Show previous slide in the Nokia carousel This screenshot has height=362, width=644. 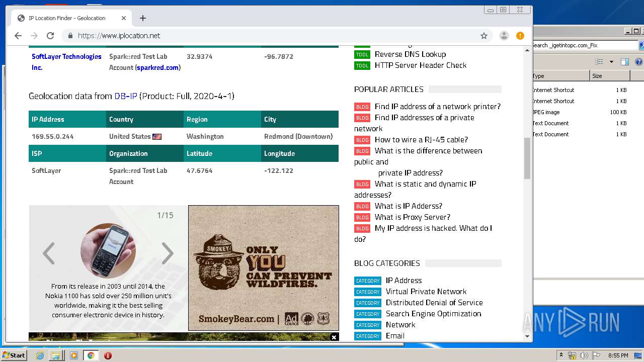pos(49,253)
